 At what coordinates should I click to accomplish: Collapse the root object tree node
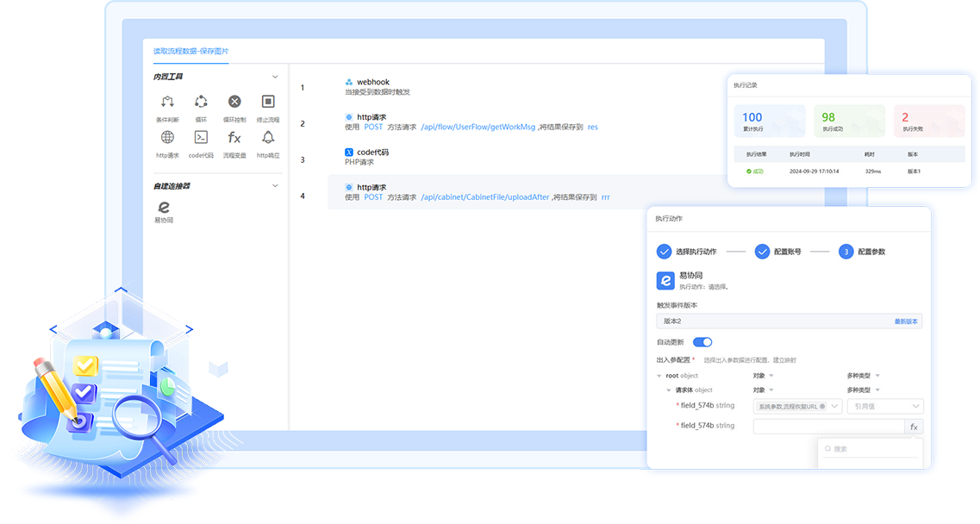tap(660, 376)
